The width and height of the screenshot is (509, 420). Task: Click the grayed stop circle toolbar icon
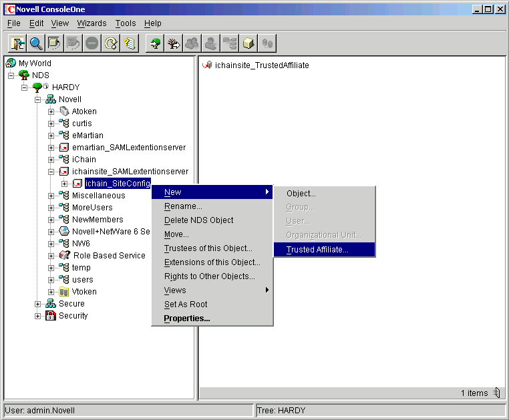click(x=92, y=43)
